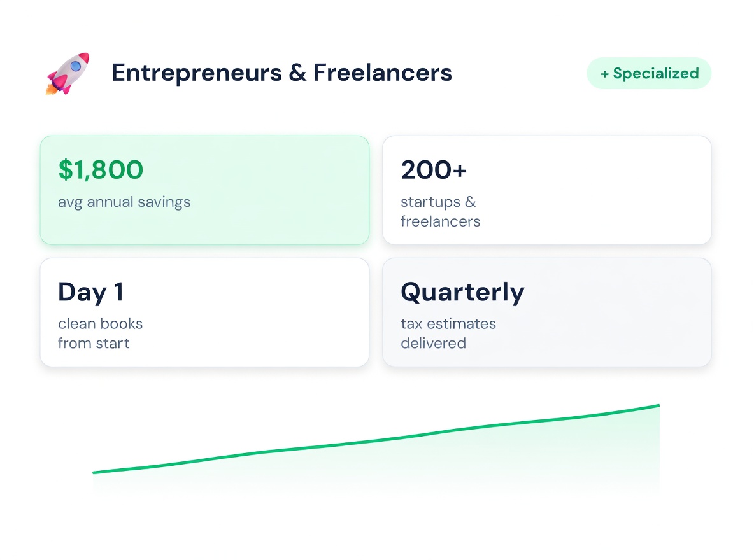Click the middle of the green trend line
Image resolution: width=754 pixels, height=560 pixels.
pos(376,440)
